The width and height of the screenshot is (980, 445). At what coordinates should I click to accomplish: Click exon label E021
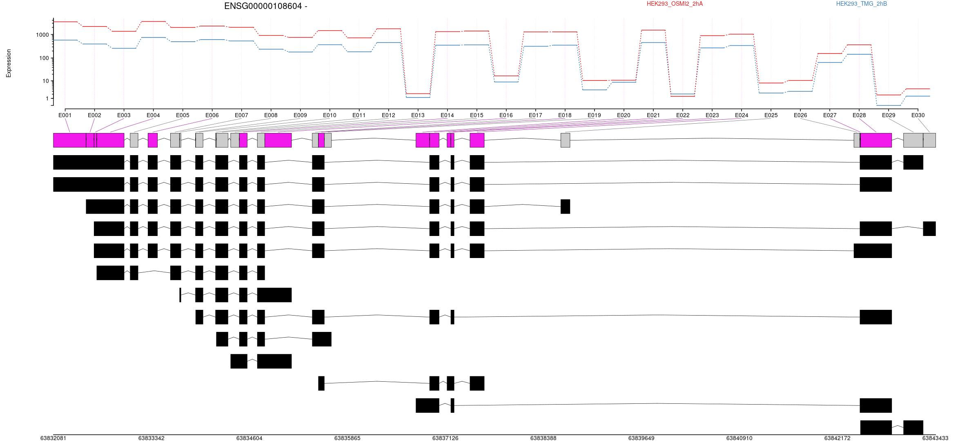(653, 115)
